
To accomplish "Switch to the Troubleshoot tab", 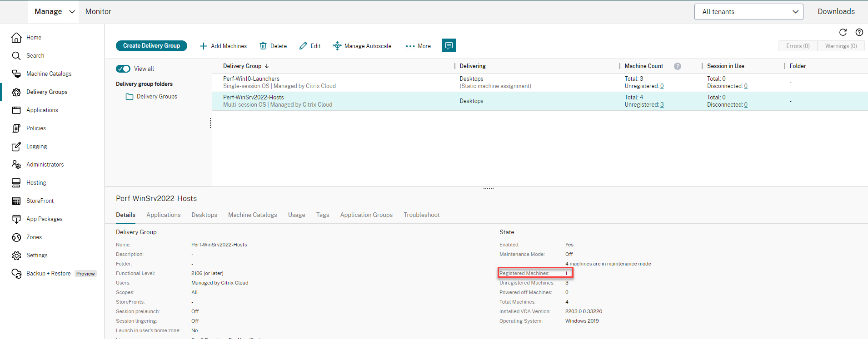I will point(421,215).
